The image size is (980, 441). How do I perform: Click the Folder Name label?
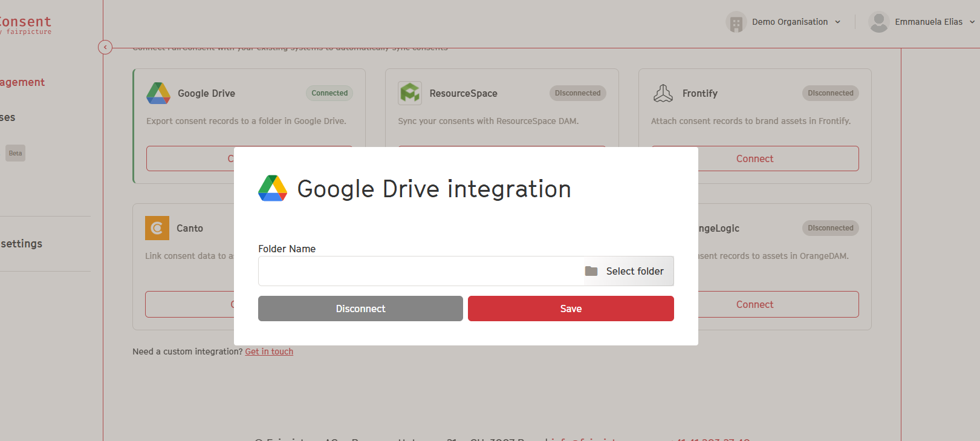287,249
